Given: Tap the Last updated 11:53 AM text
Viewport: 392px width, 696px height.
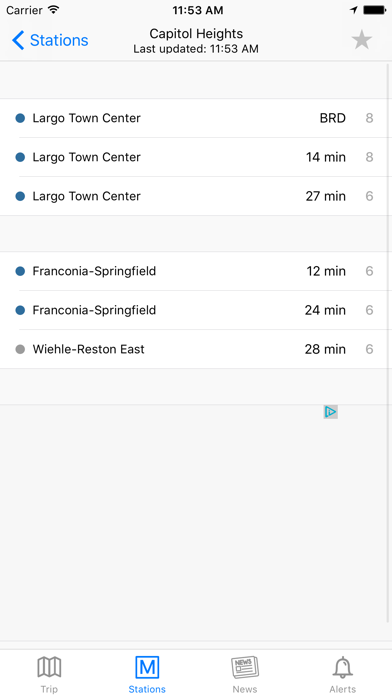Looking at the screenshot, I should tap(196, 49).
